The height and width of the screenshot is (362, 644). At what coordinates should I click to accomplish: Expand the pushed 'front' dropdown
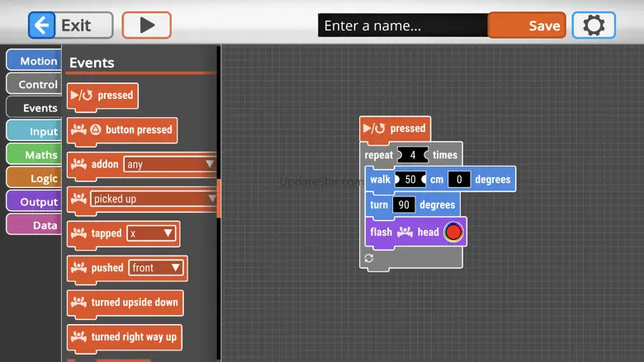point(156,268)
